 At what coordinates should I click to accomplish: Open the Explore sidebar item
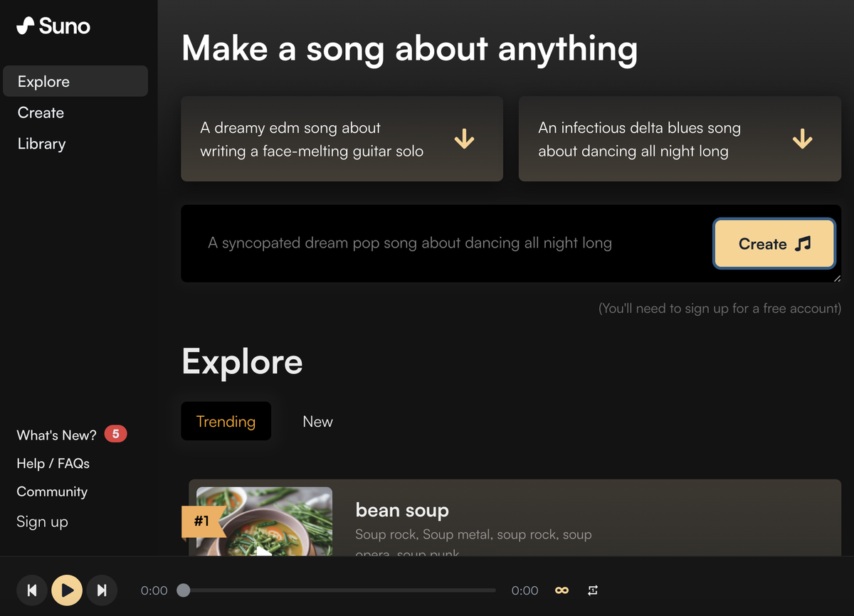point(75,81)
